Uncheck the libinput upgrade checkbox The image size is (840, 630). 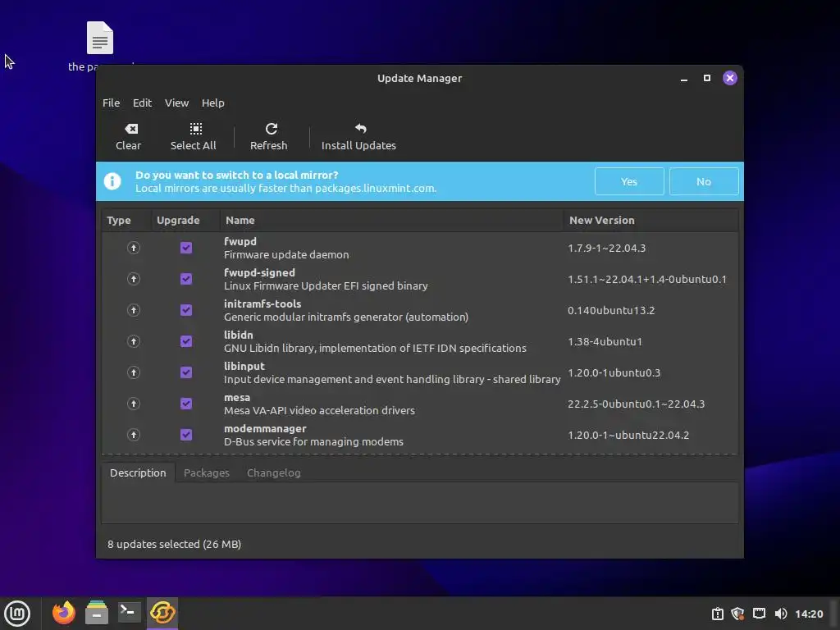(186, 372)
